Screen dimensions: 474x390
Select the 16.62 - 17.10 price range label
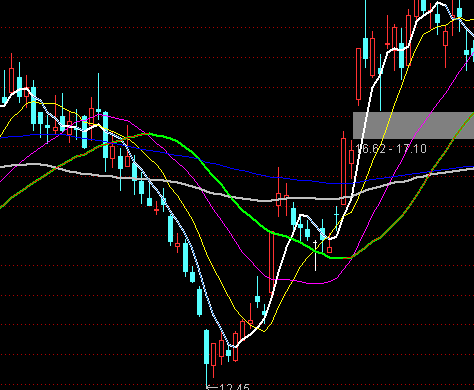(x=391, y=148)
